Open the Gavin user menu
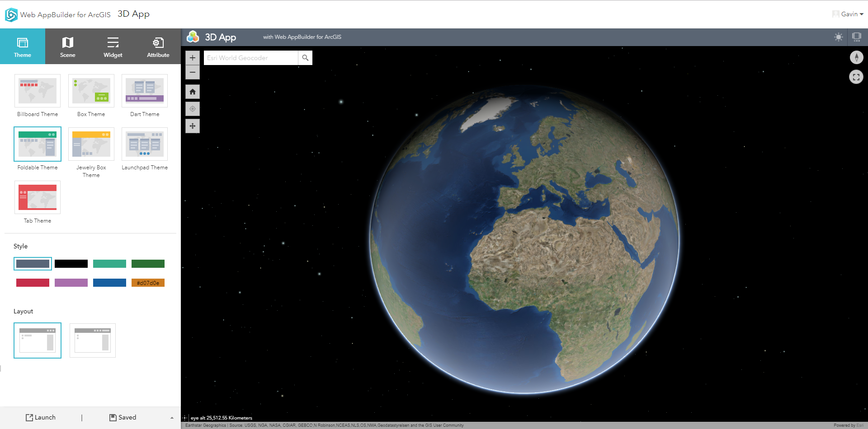The image size is (868, 429). [848, 14]
